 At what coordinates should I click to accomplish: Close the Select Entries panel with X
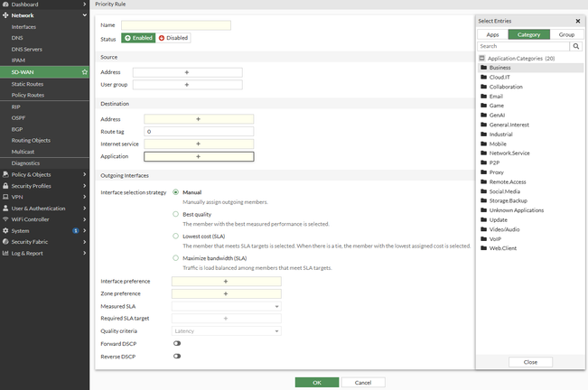coord(577,21)
